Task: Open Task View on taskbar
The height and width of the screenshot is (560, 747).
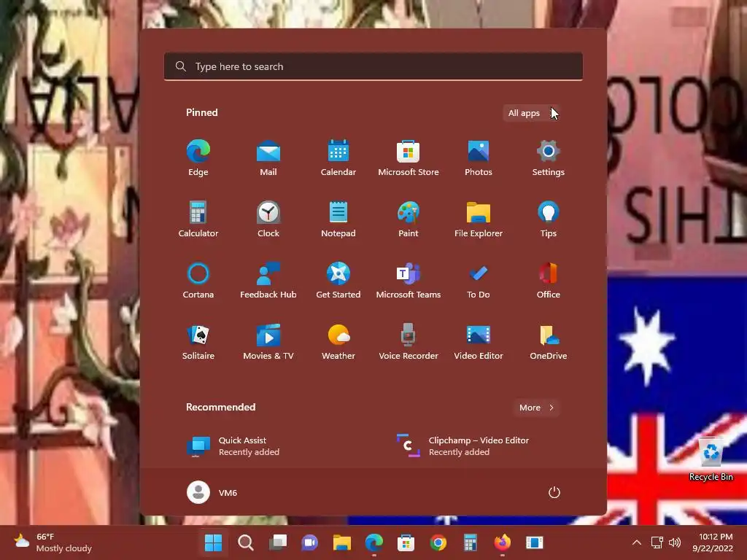Action: click(278, 542)
